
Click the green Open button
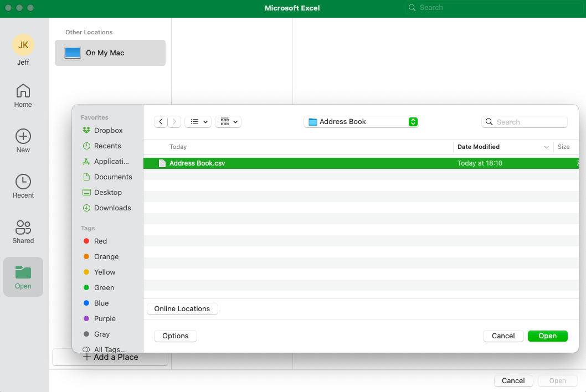click(x=548, y=336)
